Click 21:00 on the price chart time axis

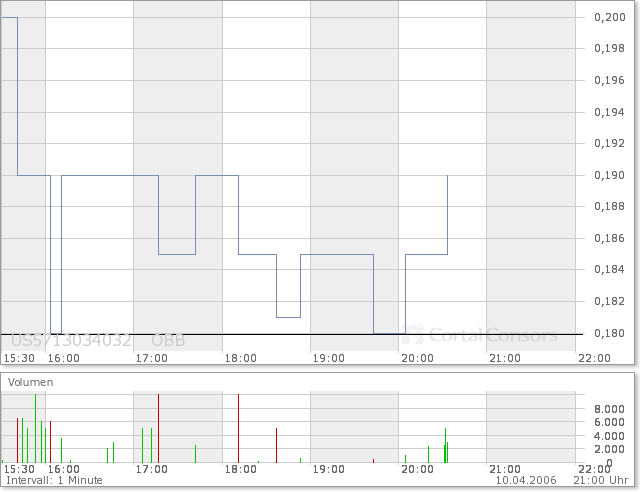point(505,358)
